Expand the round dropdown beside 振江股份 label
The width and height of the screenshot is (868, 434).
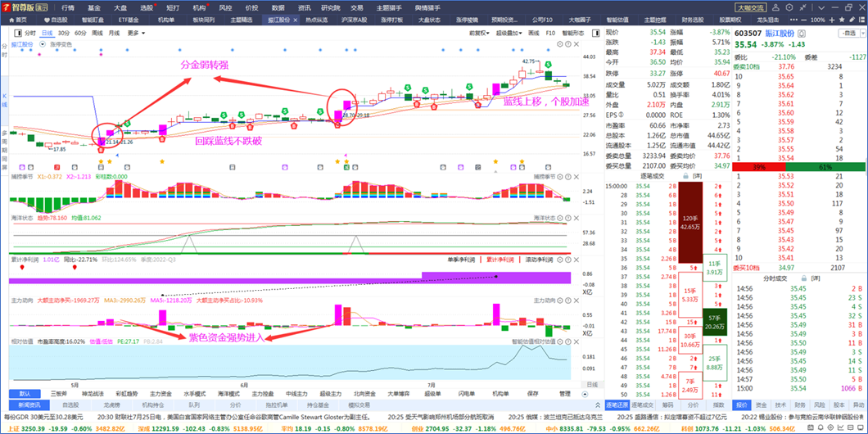[43, 43]
